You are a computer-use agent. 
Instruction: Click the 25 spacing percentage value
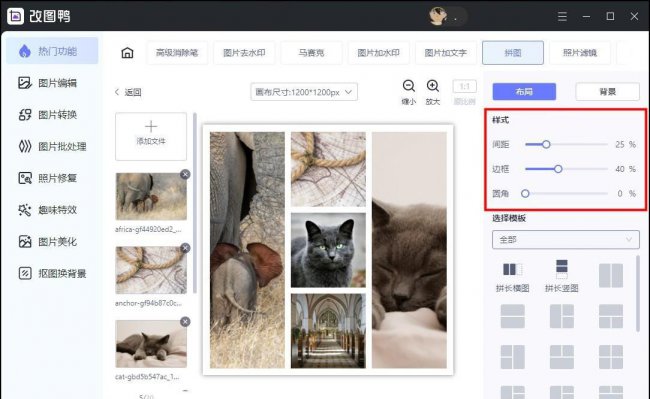point(620,144)
